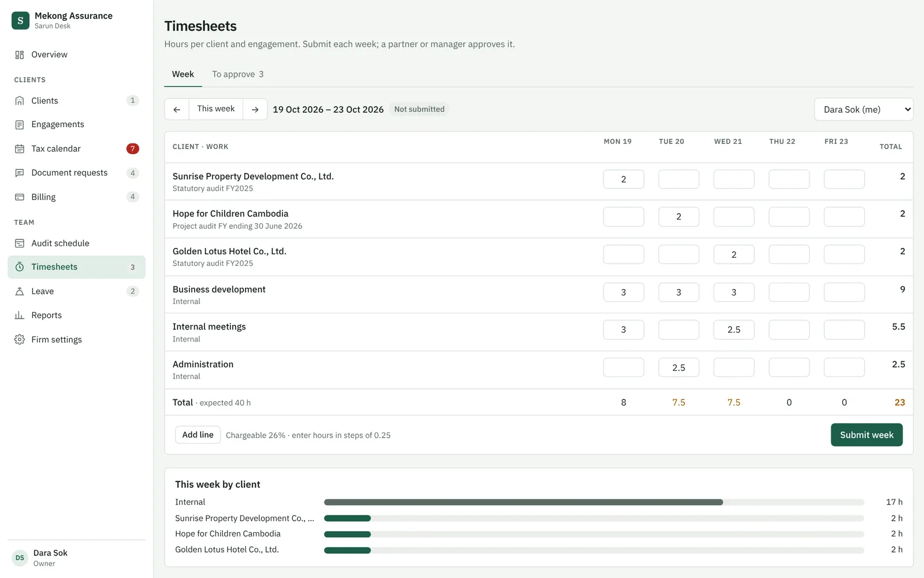Click the This week button
The width and height of the screenshot is (924, 578).
tap(216, 109)
